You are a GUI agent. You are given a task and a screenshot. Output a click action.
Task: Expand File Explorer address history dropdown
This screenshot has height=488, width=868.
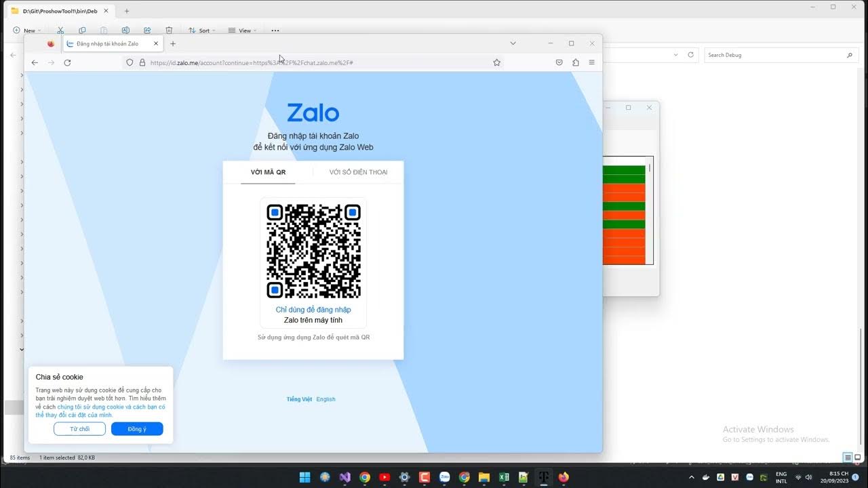coord(675,55)
